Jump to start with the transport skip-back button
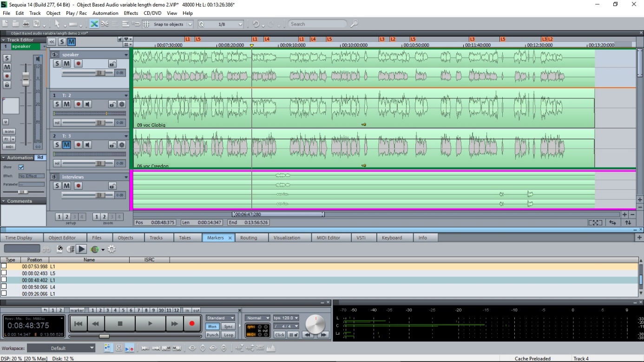The height and width of the screenshot is (362, 644). (x=79, y=323)
